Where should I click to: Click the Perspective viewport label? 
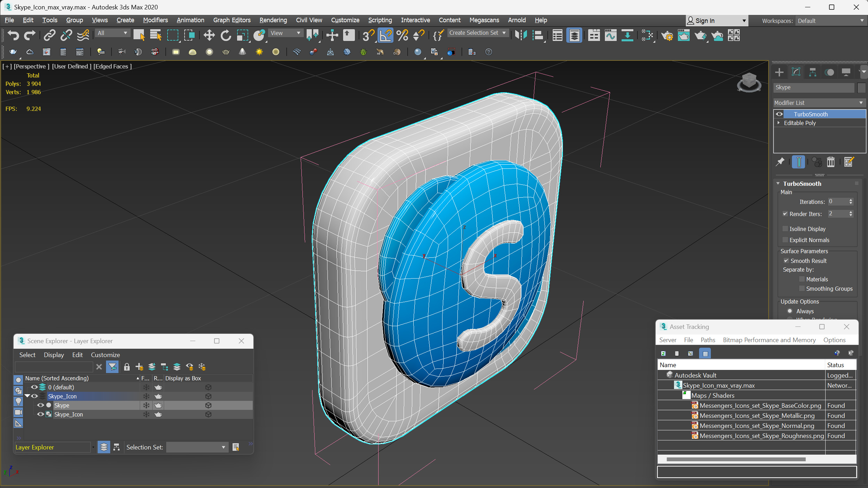31,66
